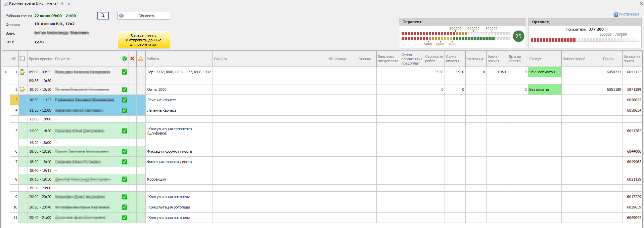Toggle checkbox for 14:00 - 14:20 appointment

point(125,131)
